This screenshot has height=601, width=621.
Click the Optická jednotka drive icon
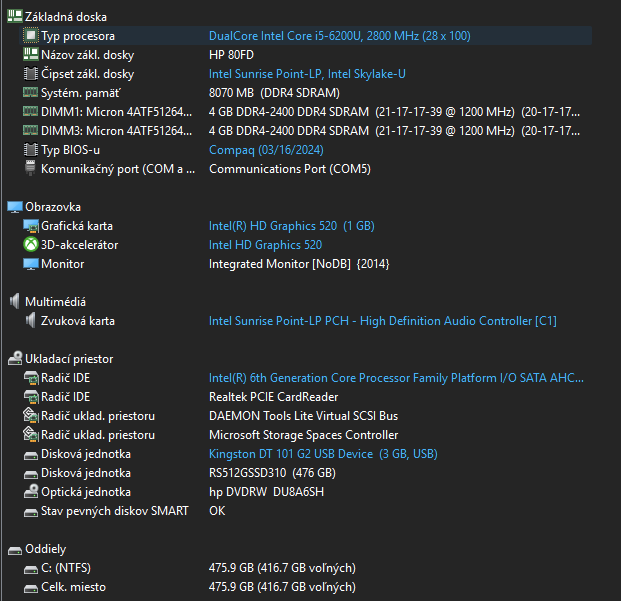click(x=30, y=492)
